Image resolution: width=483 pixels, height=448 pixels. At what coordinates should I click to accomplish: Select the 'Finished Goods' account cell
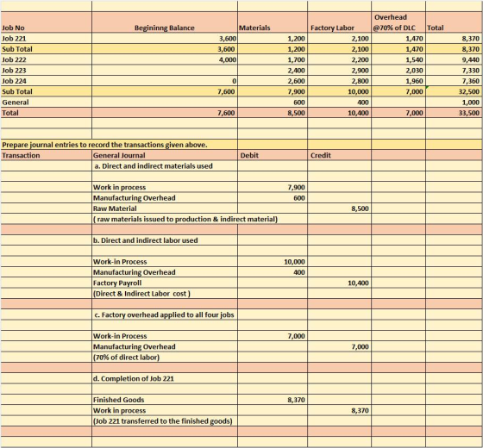click(165, 400)
